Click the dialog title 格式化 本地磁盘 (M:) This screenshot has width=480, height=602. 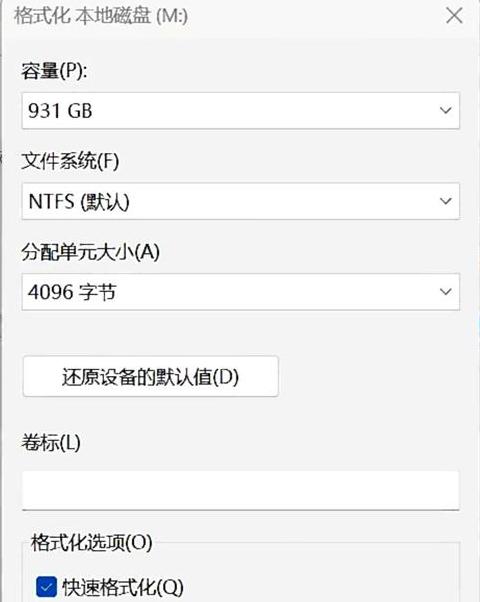101,16
